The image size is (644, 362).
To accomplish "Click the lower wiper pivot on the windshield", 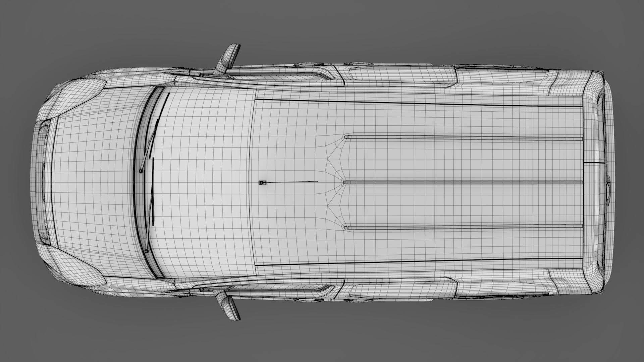I will tap(147, 251).
